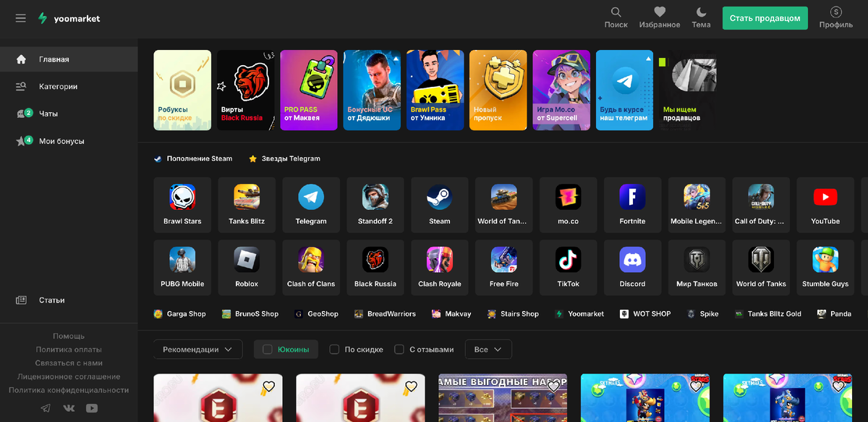
Task: Open the PRO PASS от Маквея banner
Action: point(309,90)
